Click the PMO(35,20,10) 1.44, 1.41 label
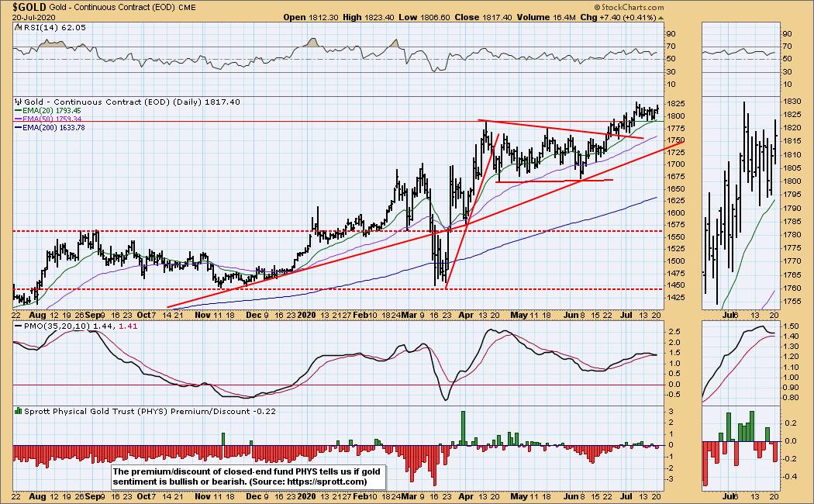Image resolution: width=814 pixels, height=504 pixels. (x=79, y=326)
